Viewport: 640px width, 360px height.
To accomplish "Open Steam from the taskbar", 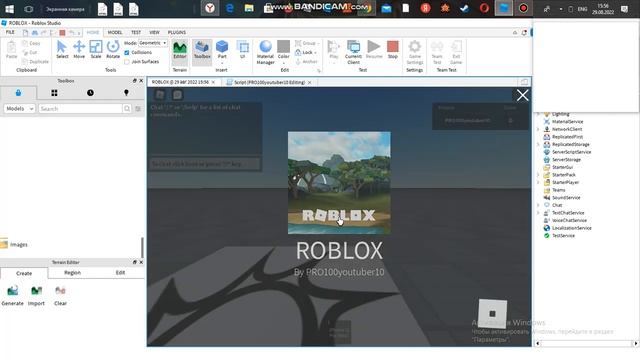I will [x=464, y=8].
